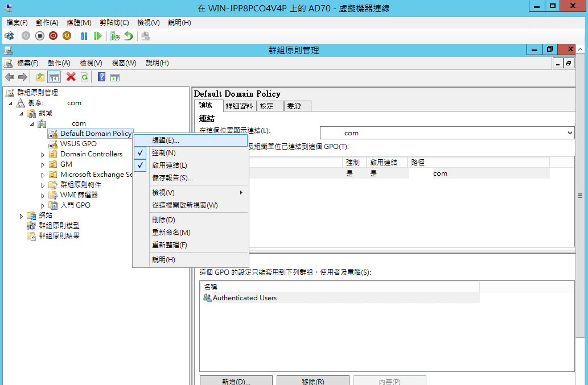The image size is (588, 385).
Task: Toggle 啟用連結(L) link enabled option
Action: pos(169,165)
